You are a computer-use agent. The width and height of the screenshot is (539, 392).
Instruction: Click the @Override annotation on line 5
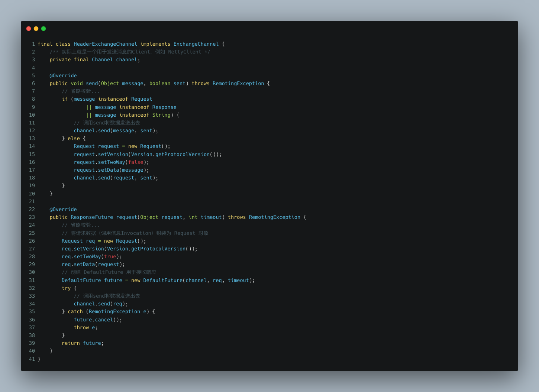[x=63, y=75]
